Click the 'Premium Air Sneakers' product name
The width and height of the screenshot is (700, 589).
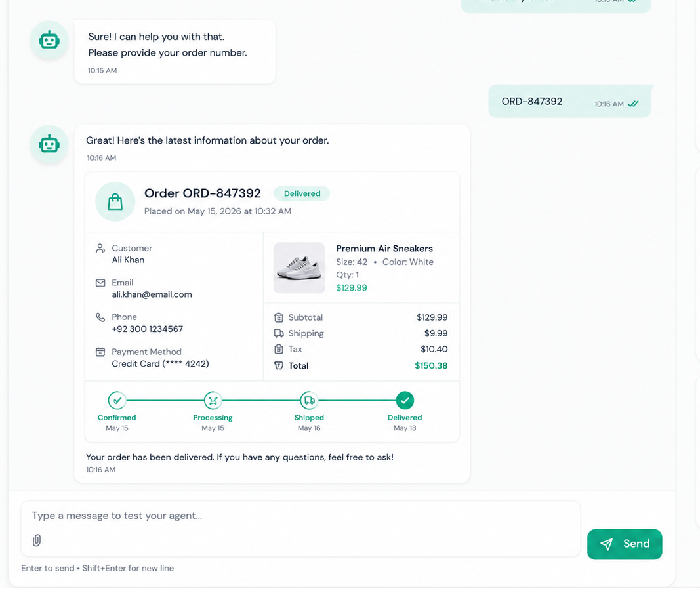coord(384,249)
